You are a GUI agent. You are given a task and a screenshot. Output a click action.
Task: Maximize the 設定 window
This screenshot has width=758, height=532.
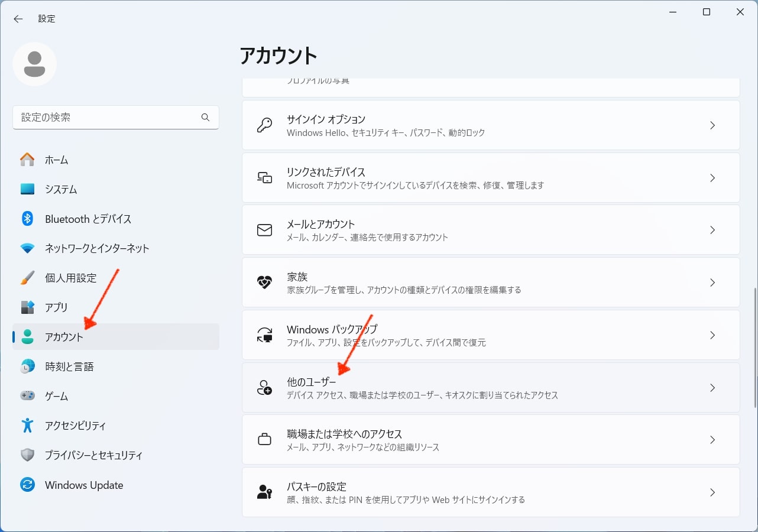(x=707, y=12)
